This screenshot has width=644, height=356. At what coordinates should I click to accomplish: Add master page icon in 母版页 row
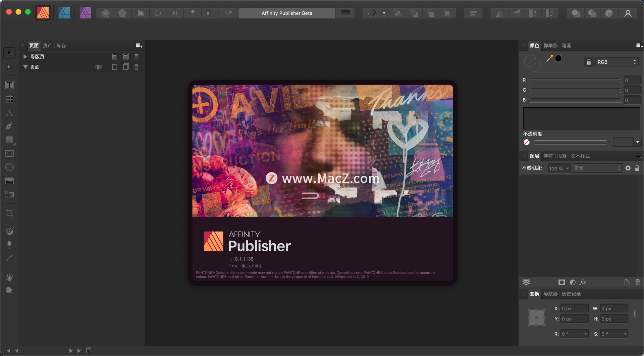click(115, 56)
